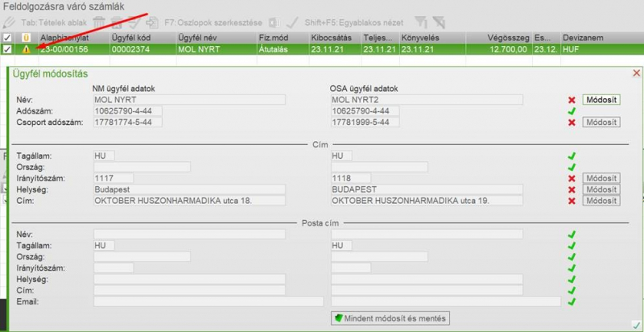
Task: Click the Kibocsátás column header
Action: [335, 38]
